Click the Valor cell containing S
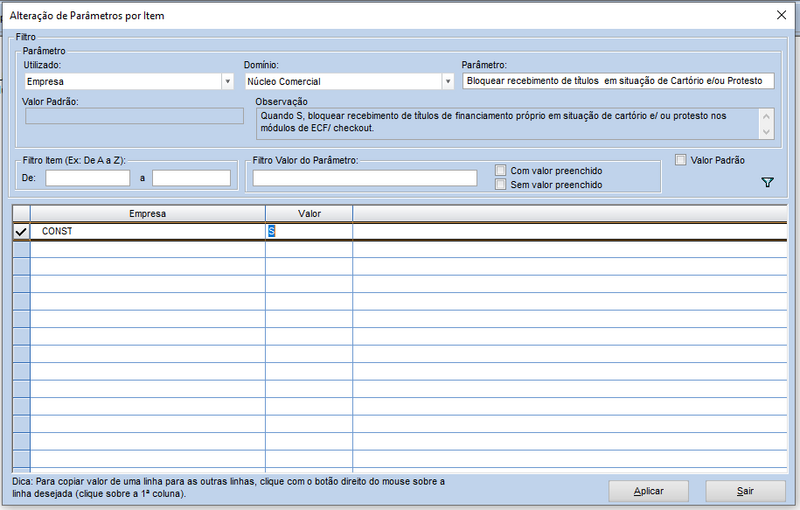800x510 pixels. point(309,232)
